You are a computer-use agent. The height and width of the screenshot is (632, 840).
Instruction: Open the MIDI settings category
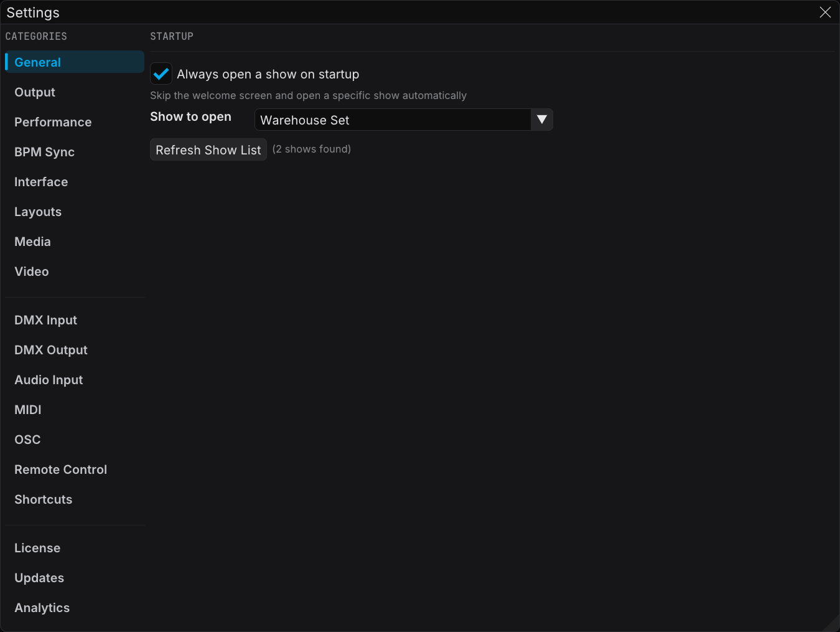click(x=75, y=410)
